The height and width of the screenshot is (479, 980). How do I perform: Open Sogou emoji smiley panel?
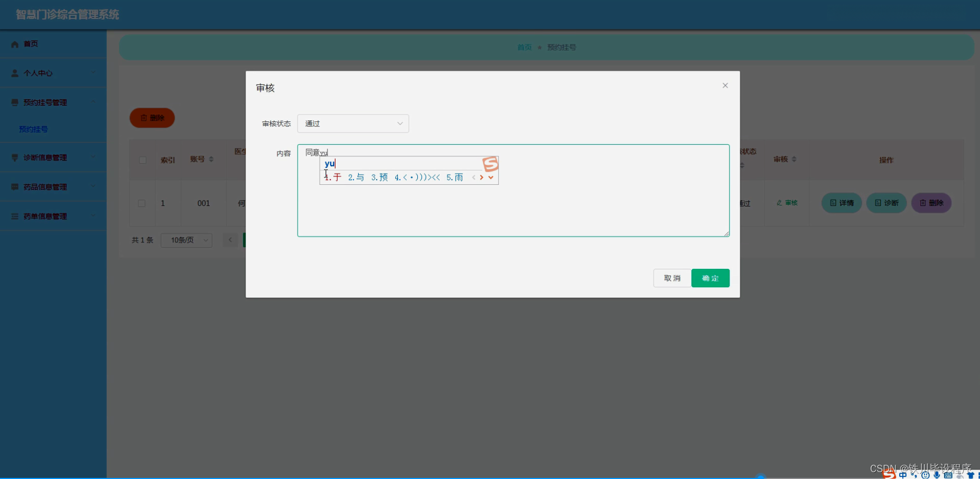925,475
